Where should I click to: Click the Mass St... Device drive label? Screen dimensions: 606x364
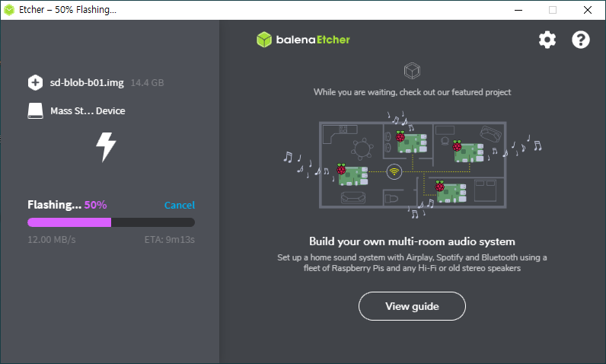point(88,111)
